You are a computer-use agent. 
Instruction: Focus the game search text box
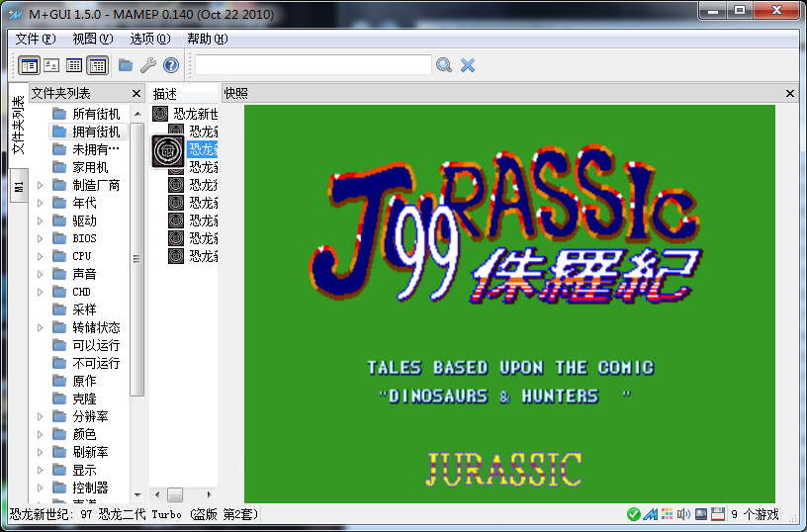click(313, 65)
